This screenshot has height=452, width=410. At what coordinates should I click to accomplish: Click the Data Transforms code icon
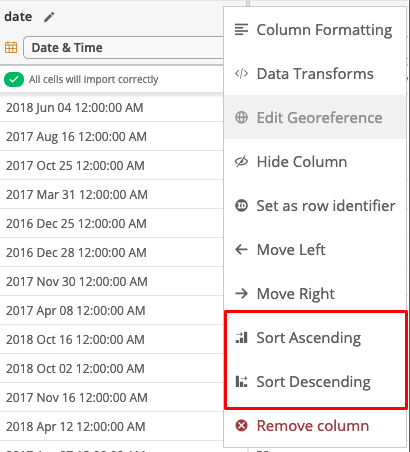(x=241, y=73)
